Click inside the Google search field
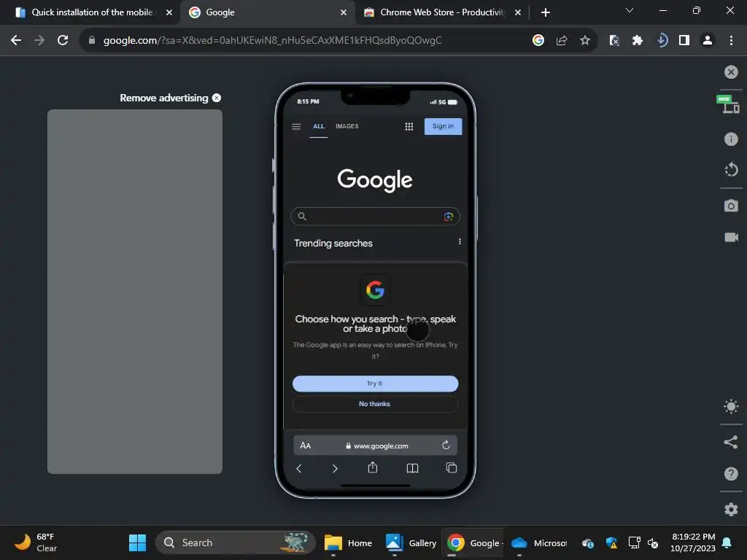 click(x=375, y=216)
